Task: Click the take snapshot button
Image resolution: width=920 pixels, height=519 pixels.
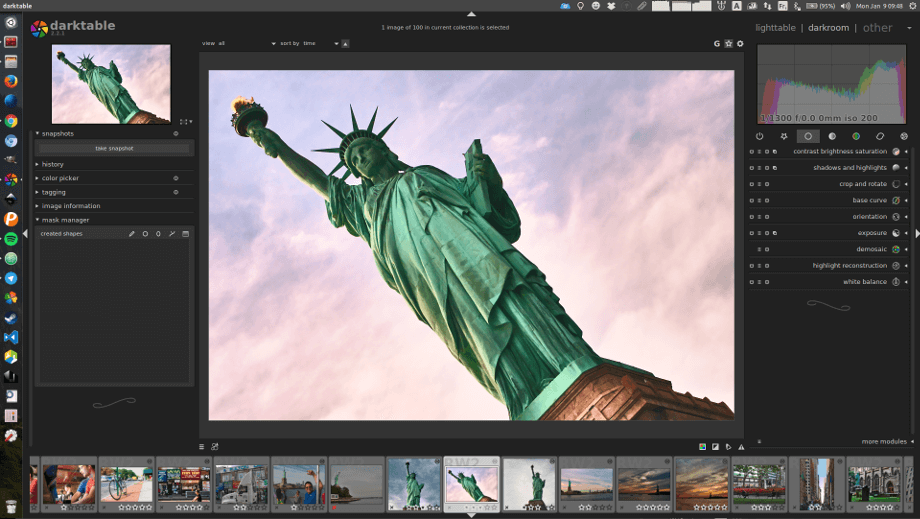Action: click(x=114, y=148)
